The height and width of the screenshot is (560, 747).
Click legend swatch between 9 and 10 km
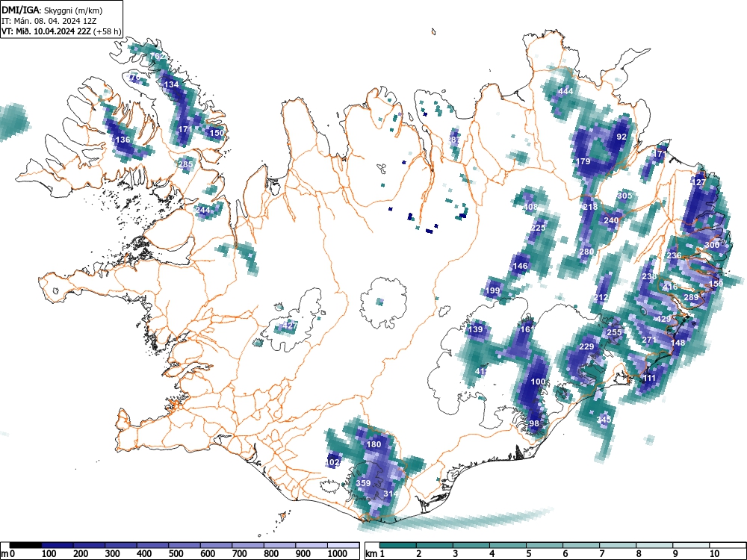tap(691, 545)
